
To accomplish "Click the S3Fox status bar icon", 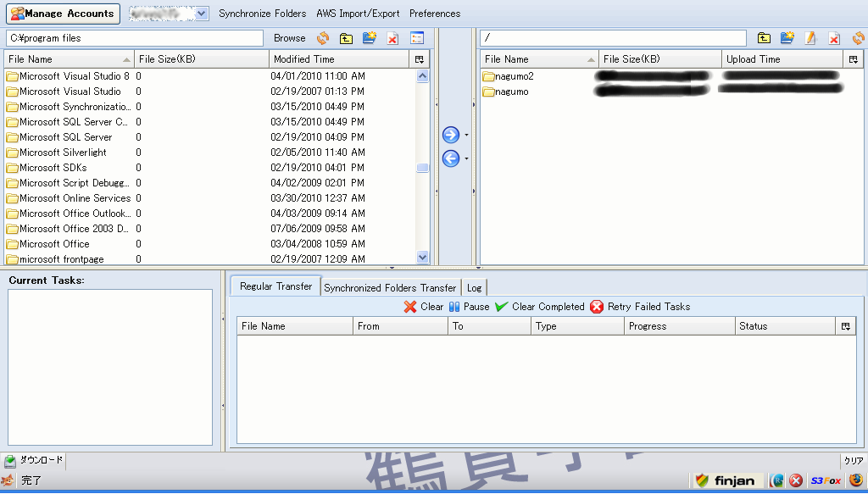I will [x=826, y=480].
